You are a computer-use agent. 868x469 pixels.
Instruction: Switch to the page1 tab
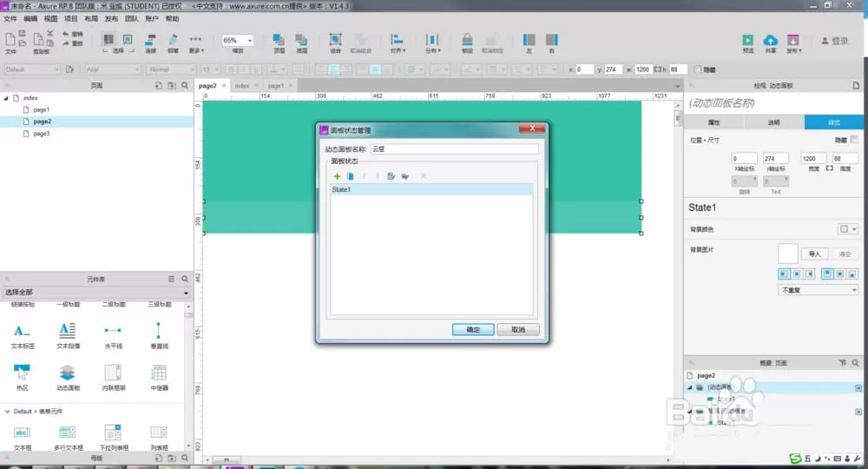point(276,85)
